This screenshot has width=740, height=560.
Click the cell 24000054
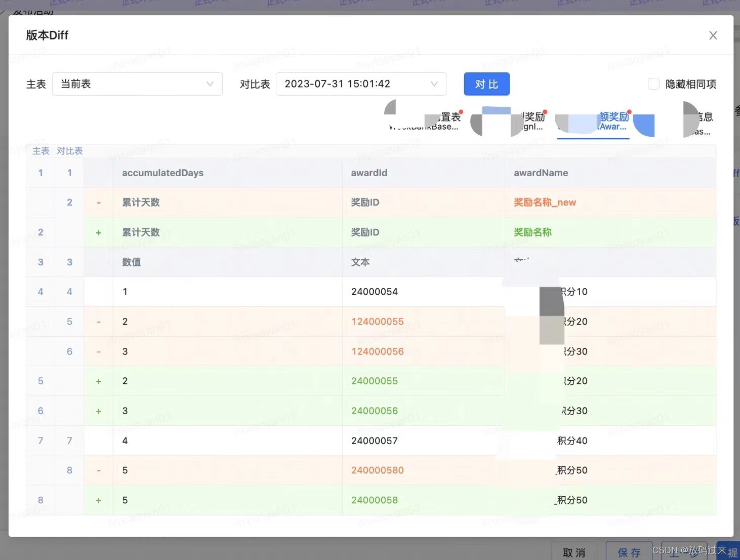tap(375, 292)
